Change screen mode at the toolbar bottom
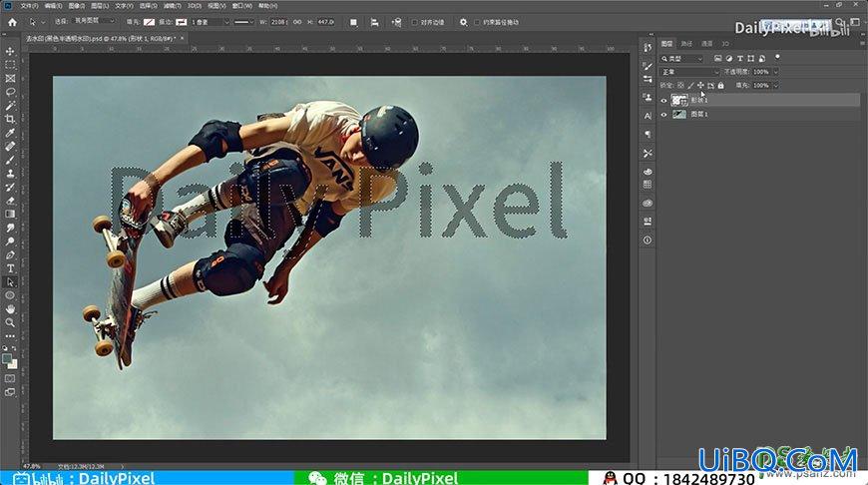 coord(10,392)
